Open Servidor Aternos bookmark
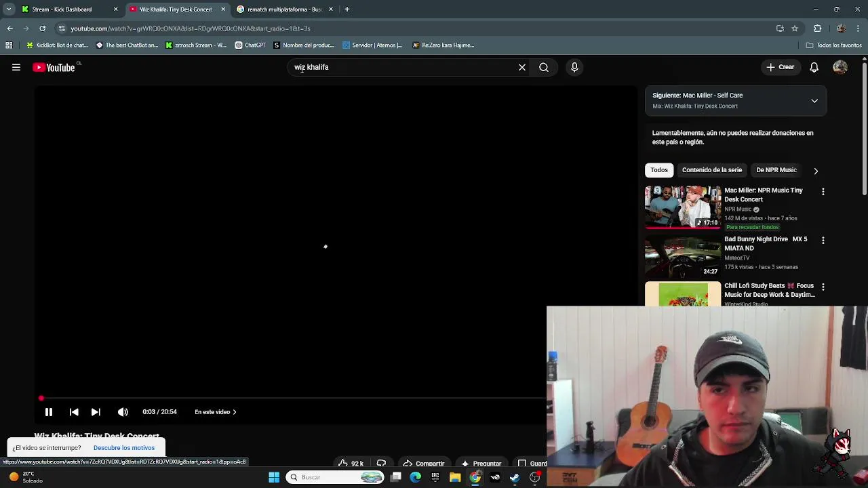Screen dimensions: 868x488 [372, 45]
